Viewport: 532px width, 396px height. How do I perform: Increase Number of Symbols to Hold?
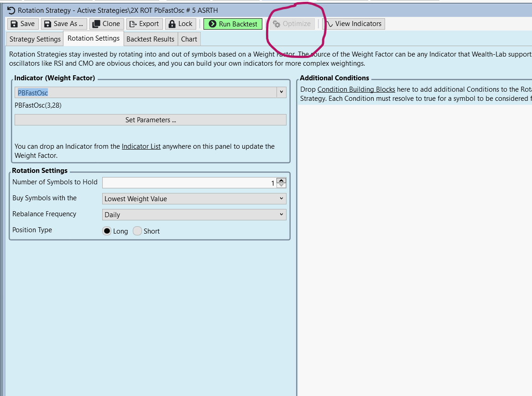tap(282, 180)
